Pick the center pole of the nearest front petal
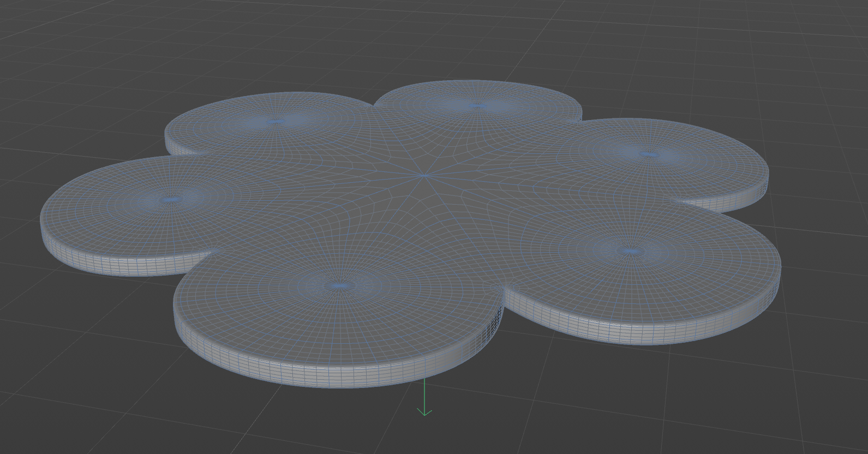868x454 pixels. 340,285
